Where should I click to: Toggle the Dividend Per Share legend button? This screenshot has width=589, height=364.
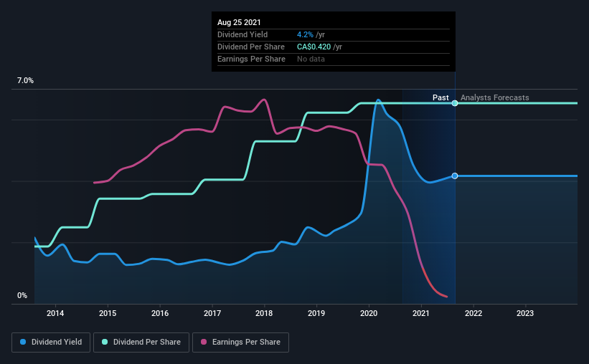[141, 343]
